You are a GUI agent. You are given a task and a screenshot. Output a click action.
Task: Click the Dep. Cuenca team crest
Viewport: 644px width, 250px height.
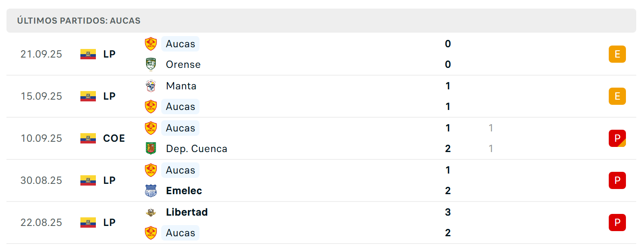151,149
